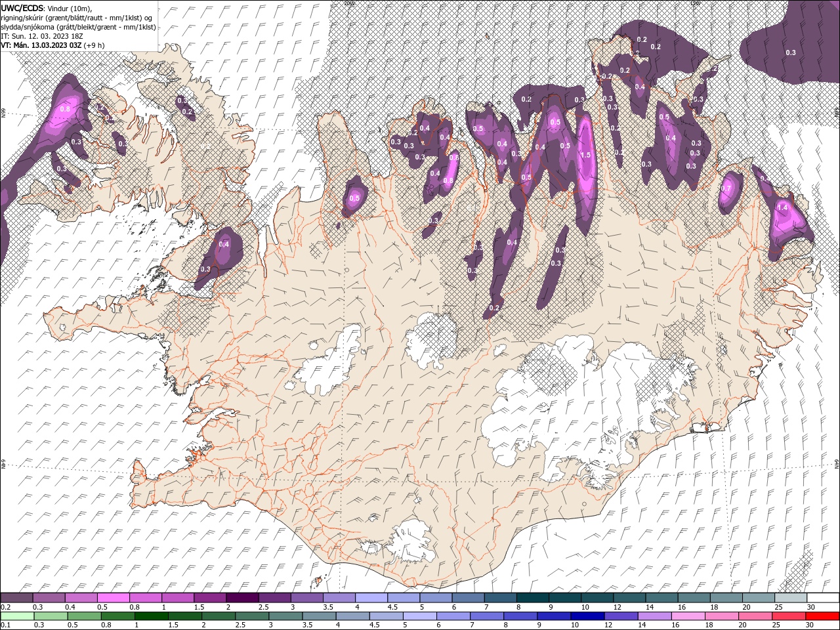
Task: Select the deep blue rain swatch starting at 10
Action: pos(587,616)
